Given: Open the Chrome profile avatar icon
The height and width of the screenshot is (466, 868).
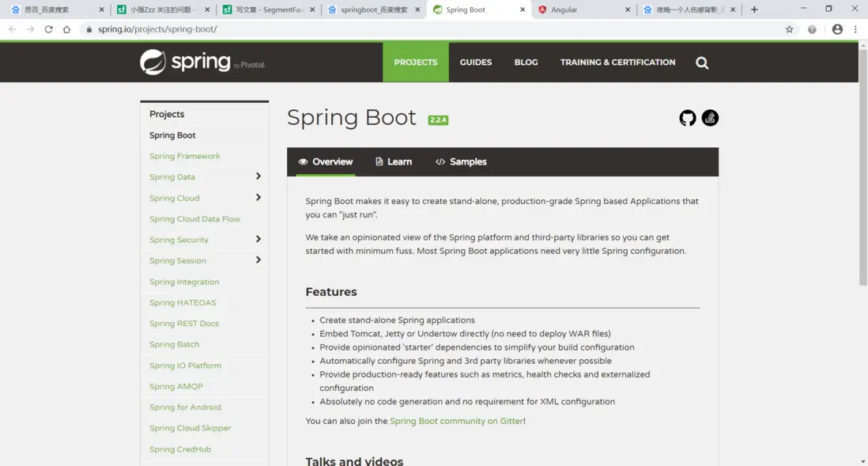Looking at the screenshot, I should (x=837, y=29).
